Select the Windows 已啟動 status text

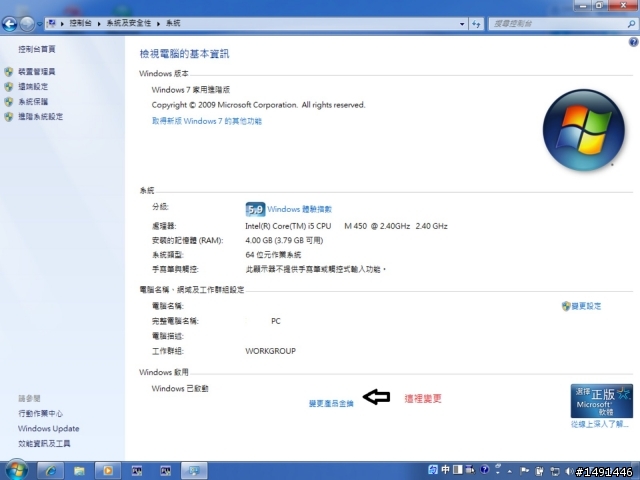[180, 389]
